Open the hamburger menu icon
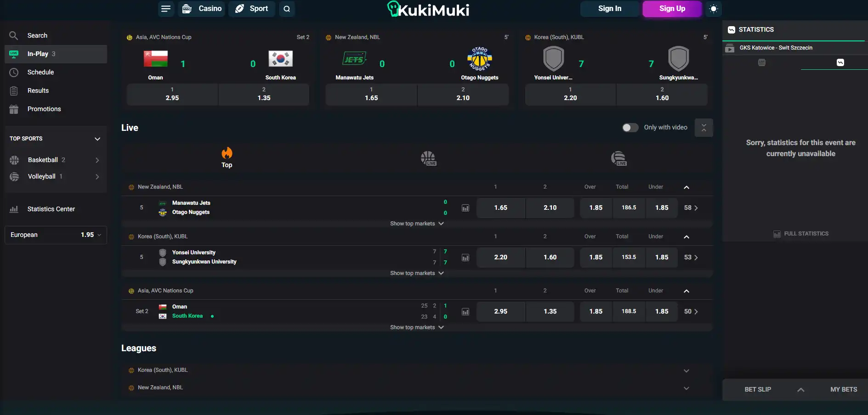Viewport: 868px width, 415px height. tap(166, 9)
